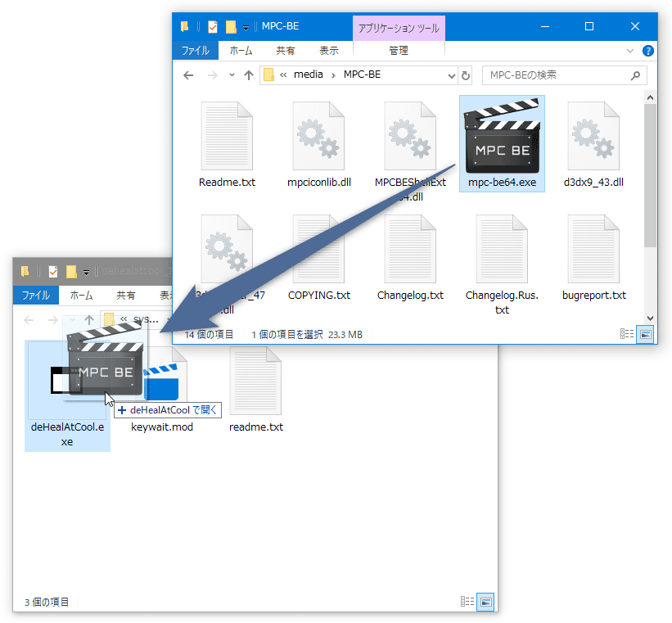This screenshot has height=623, width=672.
Task: Select the bugreport.txt file icon
Action: coord(593,249)
